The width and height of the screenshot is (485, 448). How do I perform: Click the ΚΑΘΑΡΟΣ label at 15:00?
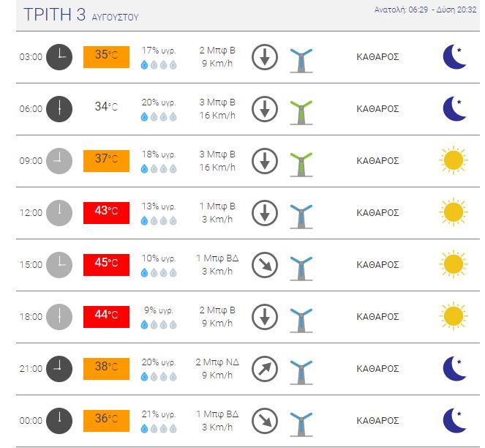(377, 265)
